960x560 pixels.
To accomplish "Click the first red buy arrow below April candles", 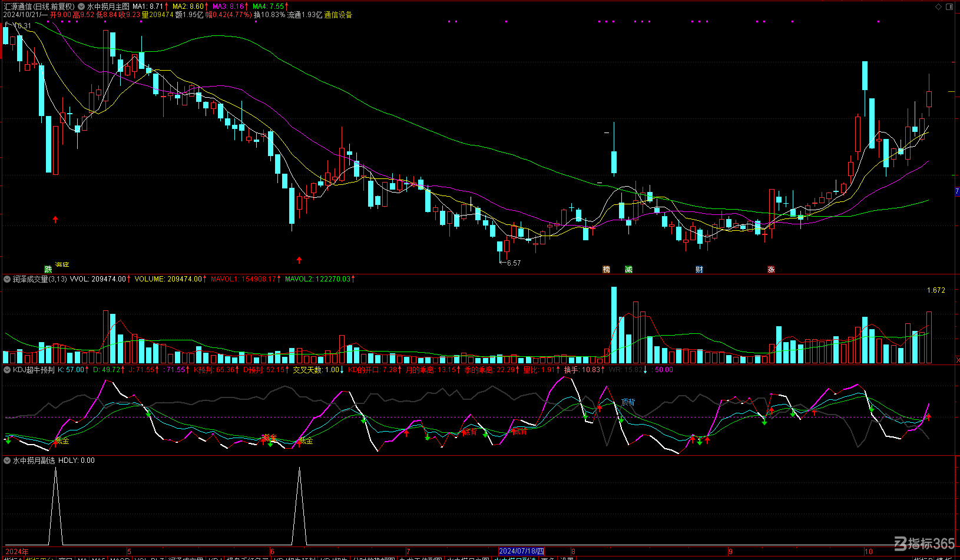I will (55, 220).
